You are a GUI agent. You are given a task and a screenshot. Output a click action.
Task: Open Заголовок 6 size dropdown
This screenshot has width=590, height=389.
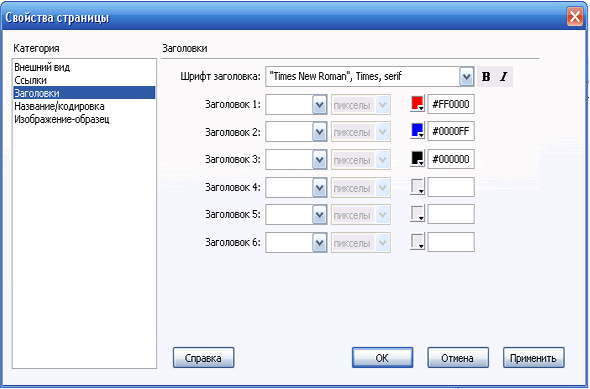pyautogui.click(x=319, y=242)
